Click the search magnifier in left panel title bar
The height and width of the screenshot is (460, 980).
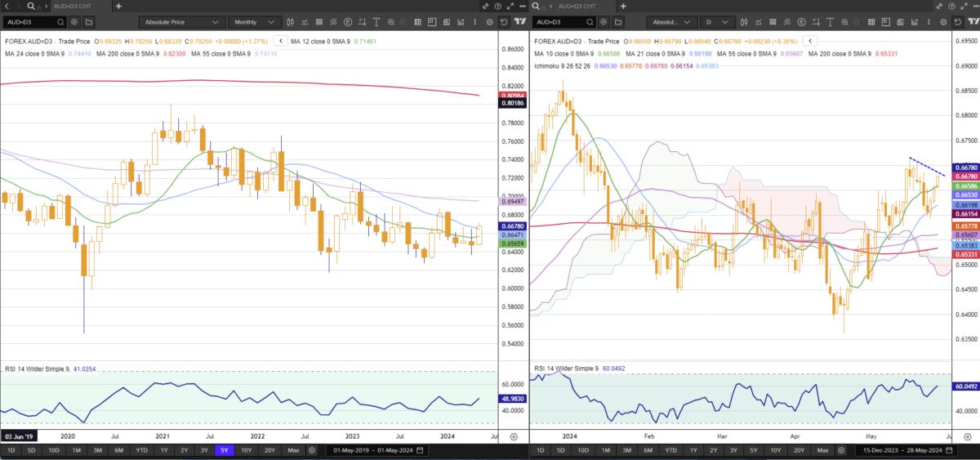(31, 6)
